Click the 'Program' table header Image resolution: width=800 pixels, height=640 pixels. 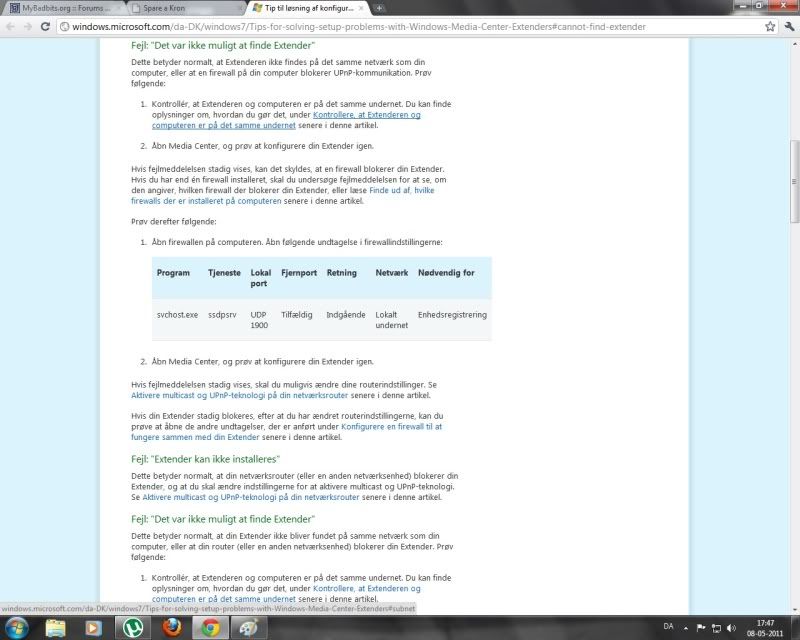173,273
